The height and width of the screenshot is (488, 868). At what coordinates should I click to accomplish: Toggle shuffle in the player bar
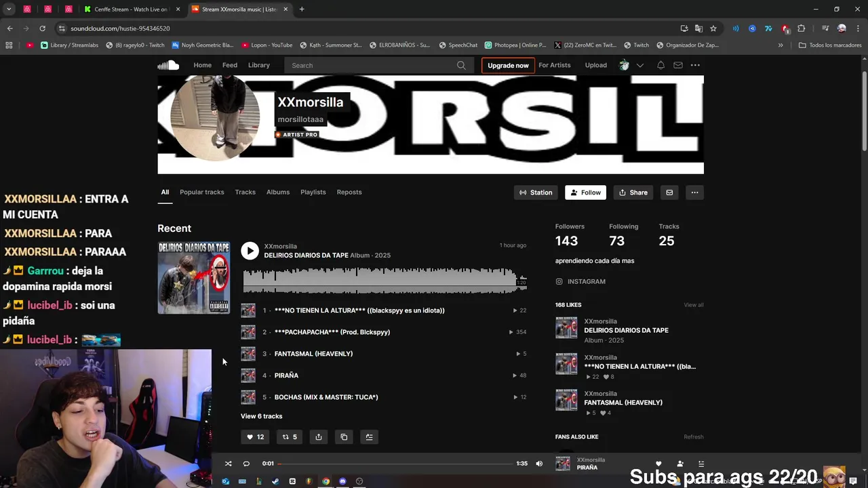point(228,464)
